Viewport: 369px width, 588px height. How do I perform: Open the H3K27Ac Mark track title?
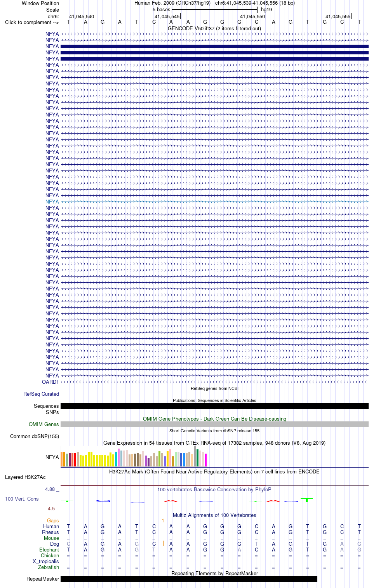(214, 471)
